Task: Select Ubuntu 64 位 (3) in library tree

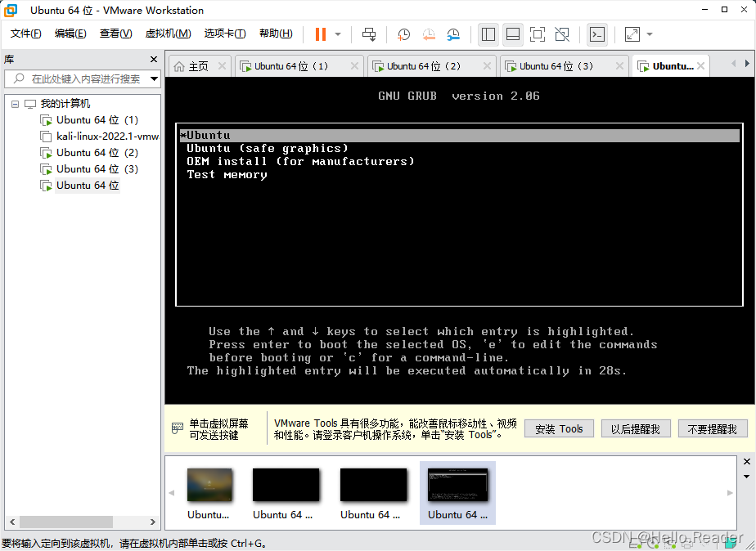Action: pyautogui.click(x=97, y=169)
